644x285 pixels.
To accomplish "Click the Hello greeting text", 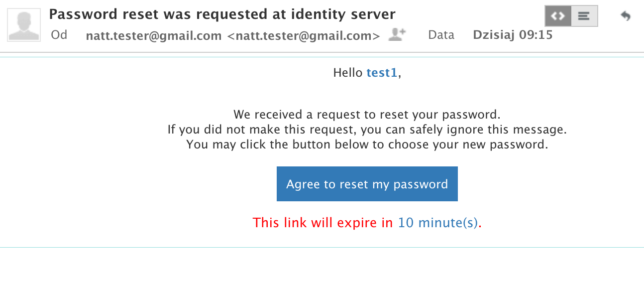I will click(x=348, y=73).
